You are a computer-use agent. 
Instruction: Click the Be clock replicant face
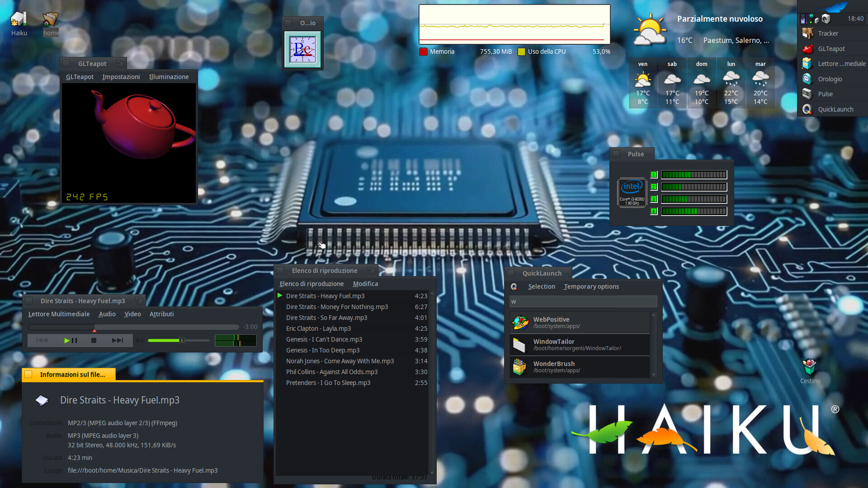302,49
